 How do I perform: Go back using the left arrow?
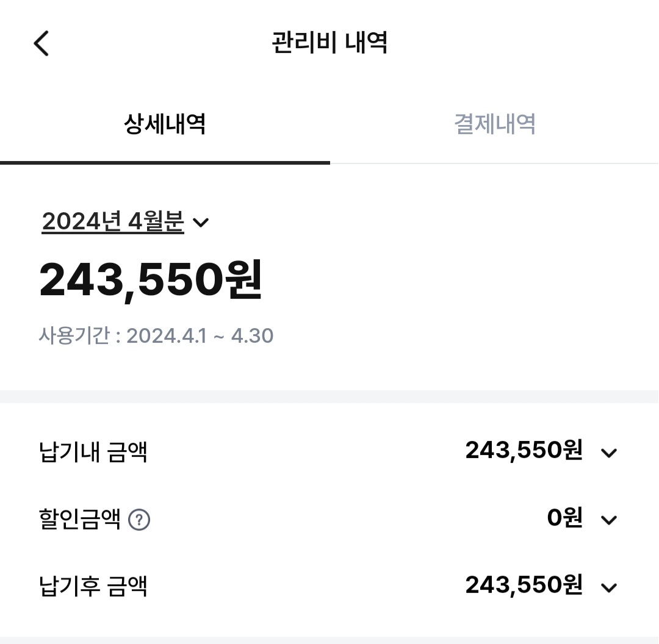41,43
